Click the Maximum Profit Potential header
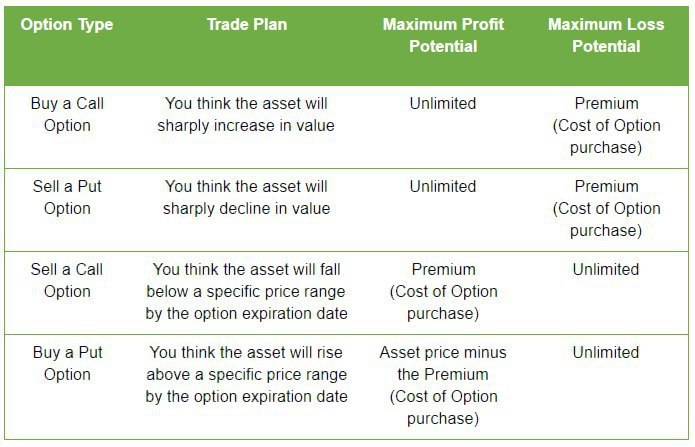 coord(443,35)
